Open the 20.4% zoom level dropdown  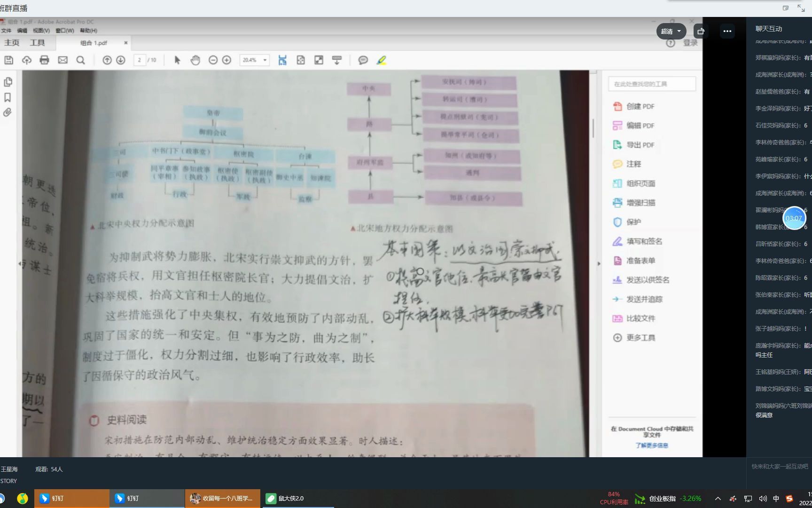point(254,60)
